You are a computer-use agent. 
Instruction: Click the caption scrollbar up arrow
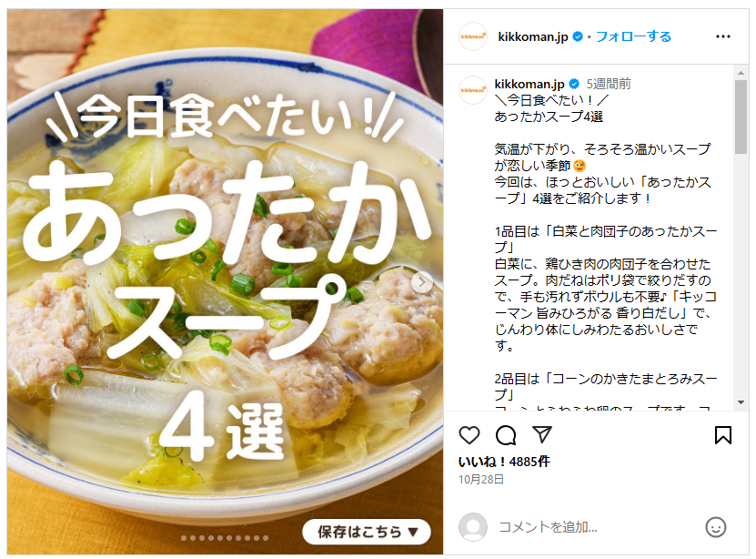[x=741, y=74]
